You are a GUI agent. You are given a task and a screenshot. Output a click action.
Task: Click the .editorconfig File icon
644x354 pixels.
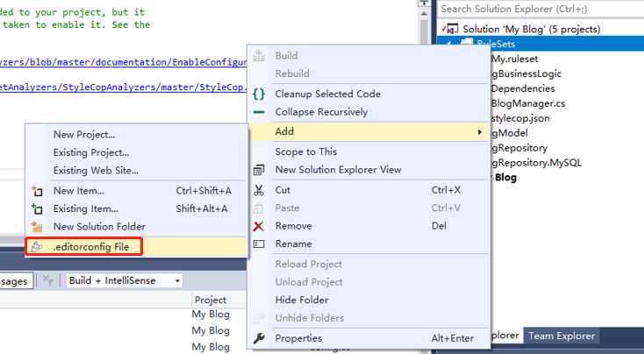[x=37, y=247]
